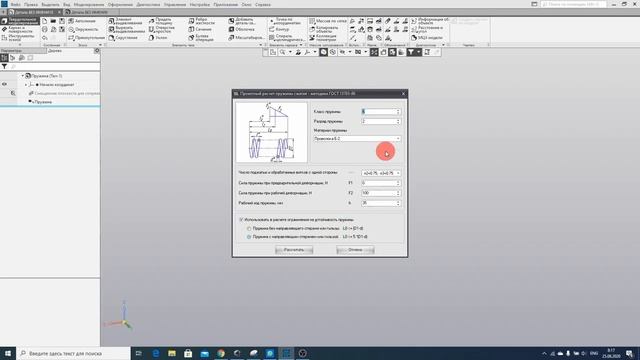The image size is (640, 360).
Task: Click the zoom magnifier in view toolbar
Action: [282, 52]
